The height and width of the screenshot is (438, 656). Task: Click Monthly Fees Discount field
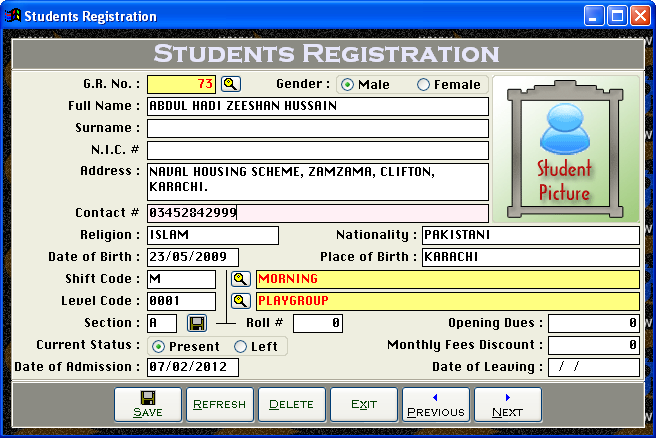point(594,345)
